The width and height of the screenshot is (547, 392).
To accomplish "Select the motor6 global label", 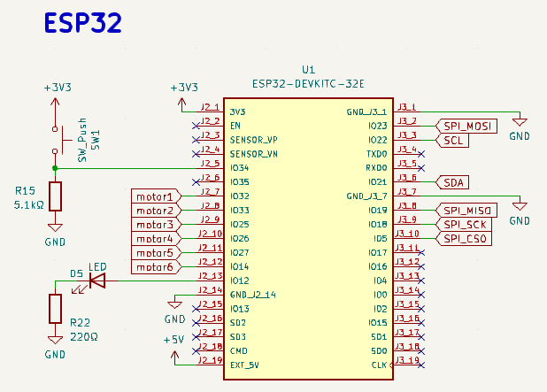I will (x=157, y=267).
